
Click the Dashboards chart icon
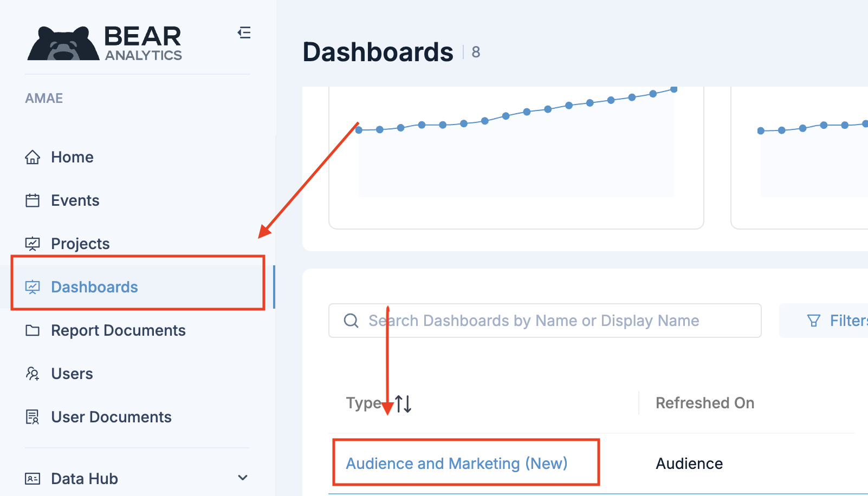tap(33, 287)
